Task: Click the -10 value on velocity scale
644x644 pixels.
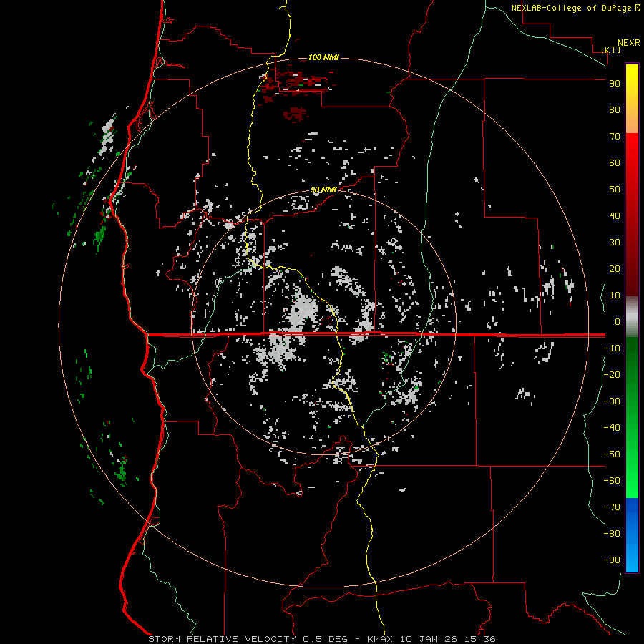Action: click(x=612, y=348)
